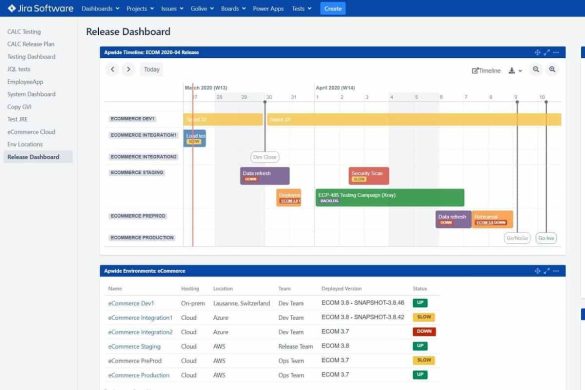Click the Status column header
This screenshot has height=390, width=585.
coord(420,288)
